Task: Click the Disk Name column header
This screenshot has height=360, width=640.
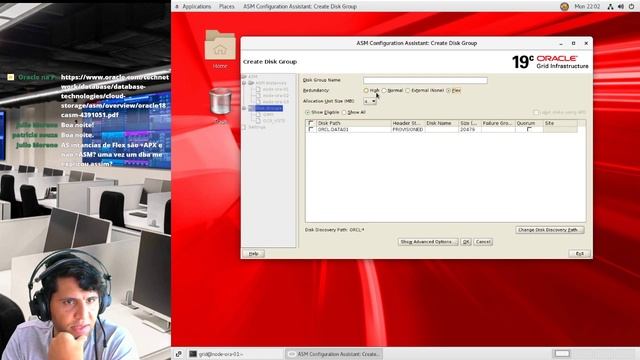Action: point(441,123)
